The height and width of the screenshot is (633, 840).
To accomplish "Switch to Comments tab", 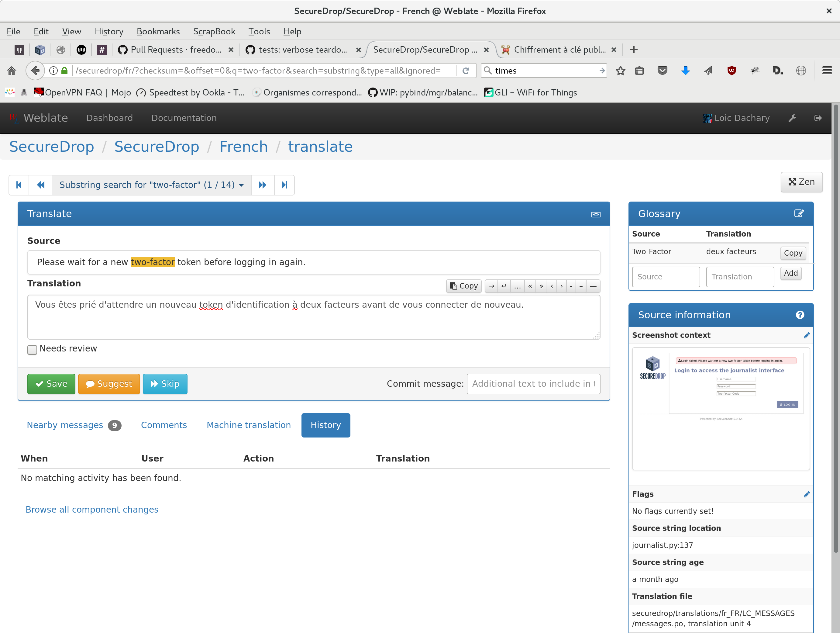I will [164, 425].
